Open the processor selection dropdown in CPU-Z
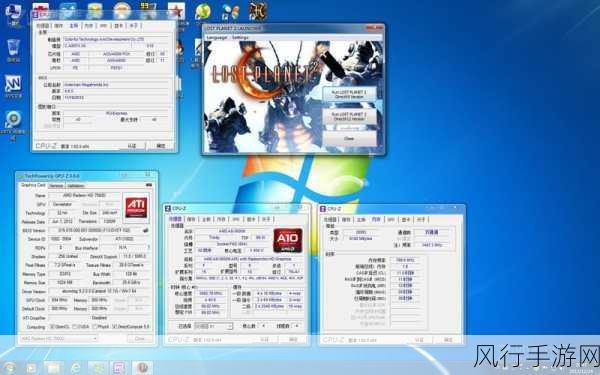 213,326
